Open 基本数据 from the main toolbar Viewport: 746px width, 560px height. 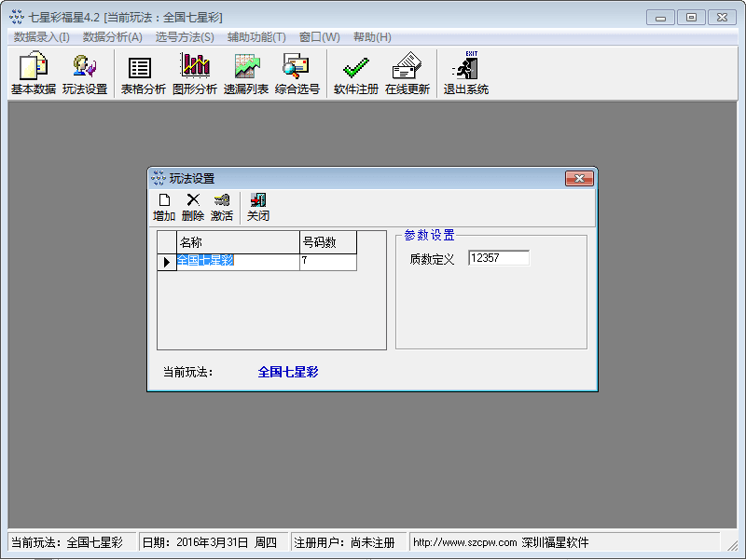click(x=33, y=75)
